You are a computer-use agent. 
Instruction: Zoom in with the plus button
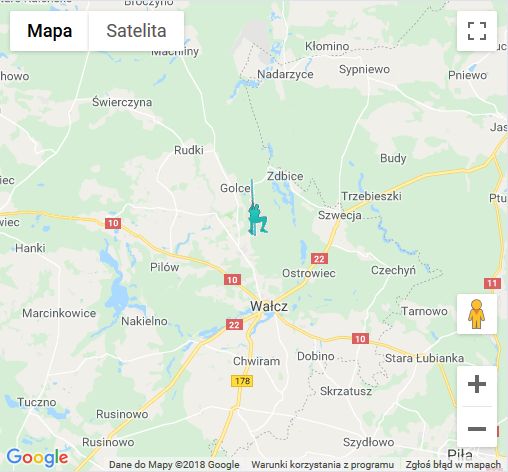[477, 385]
